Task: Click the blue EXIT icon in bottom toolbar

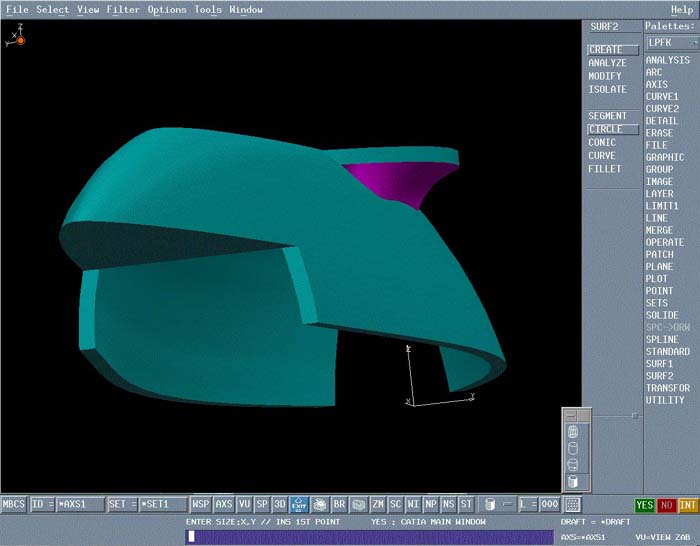Action: pos(299,505)
